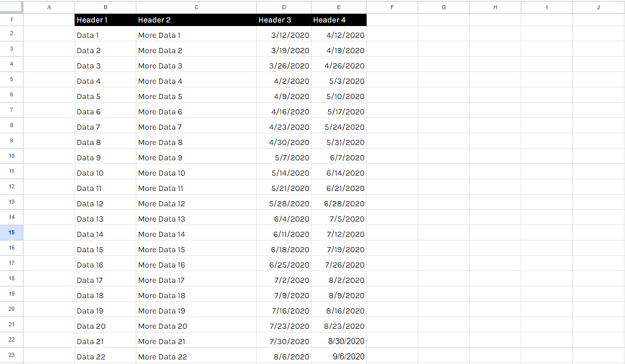Click the 8/16/2020 cell
This screenshot has width=625, height=364.
pos(339,309)
